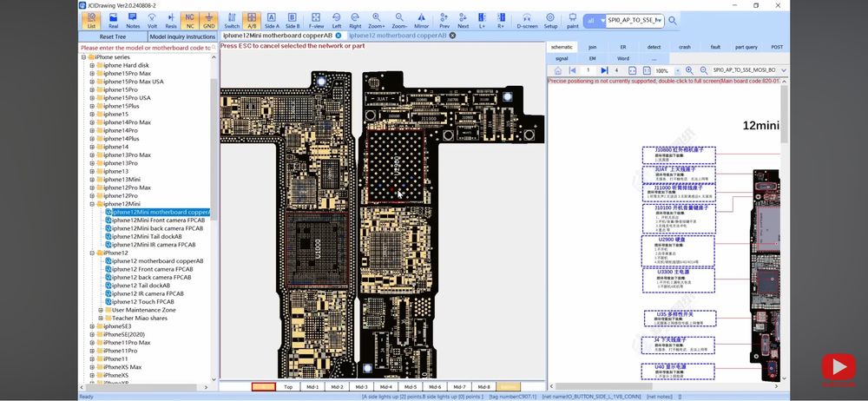Toggle the A/B dual side view
Screen dimensions: 868x401
[x=252, y=21]
